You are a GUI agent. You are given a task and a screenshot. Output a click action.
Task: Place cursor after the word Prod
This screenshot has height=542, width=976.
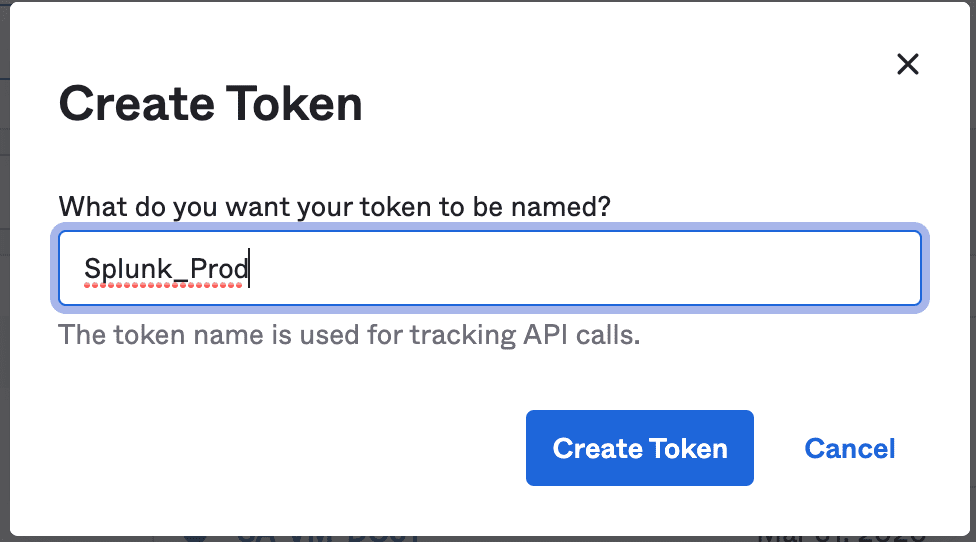point(250,269)
